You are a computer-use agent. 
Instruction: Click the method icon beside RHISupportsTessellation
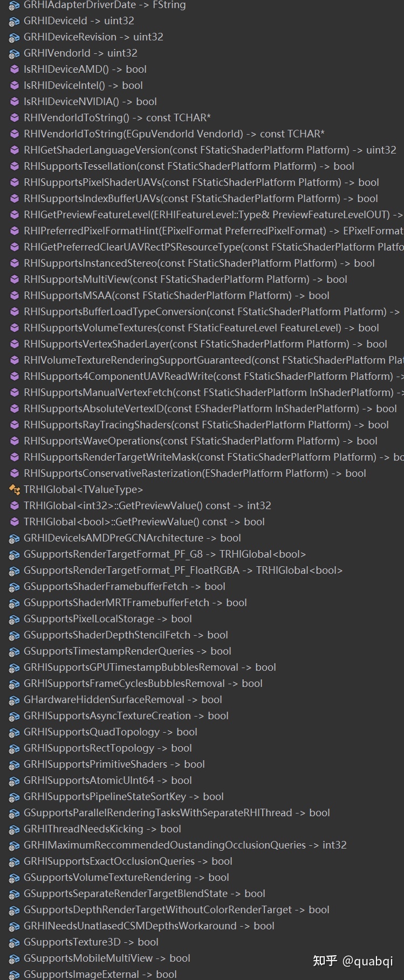tap(14, 166)
